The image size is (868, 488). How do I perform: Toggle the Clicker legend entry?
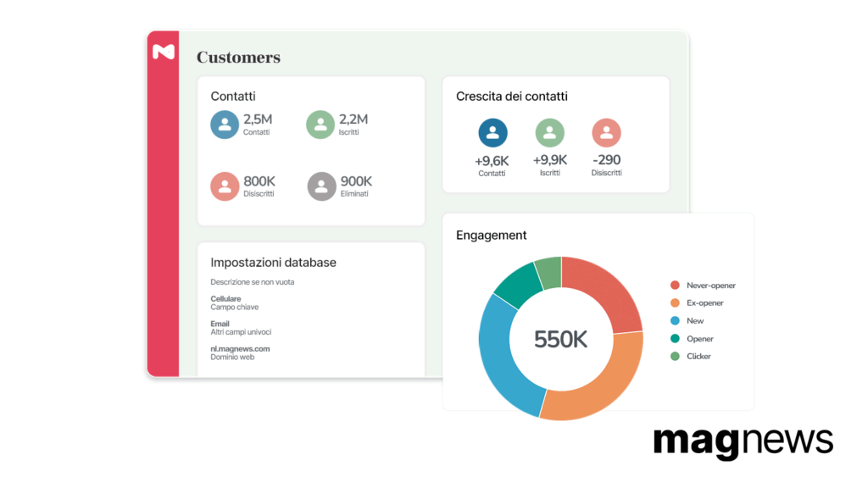[691, 357]
